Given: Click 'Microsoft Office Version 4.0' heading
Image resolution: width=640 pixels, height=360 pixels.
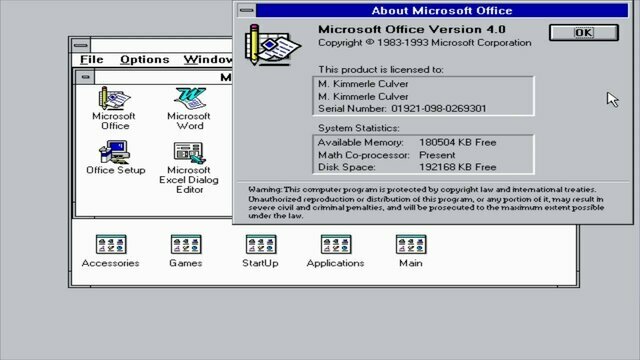Looking at the screenshot, I should [412, 29].
